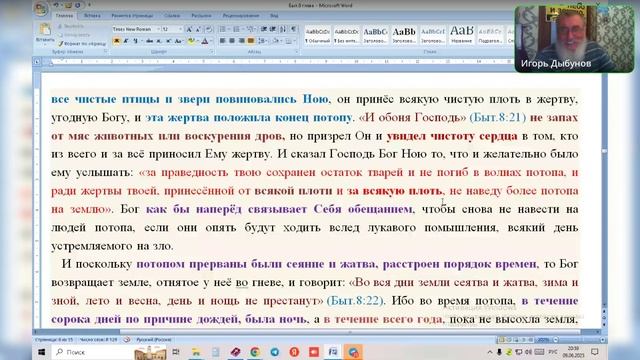
Task: Click the Grow Font icon
Action: click(189, 29)
